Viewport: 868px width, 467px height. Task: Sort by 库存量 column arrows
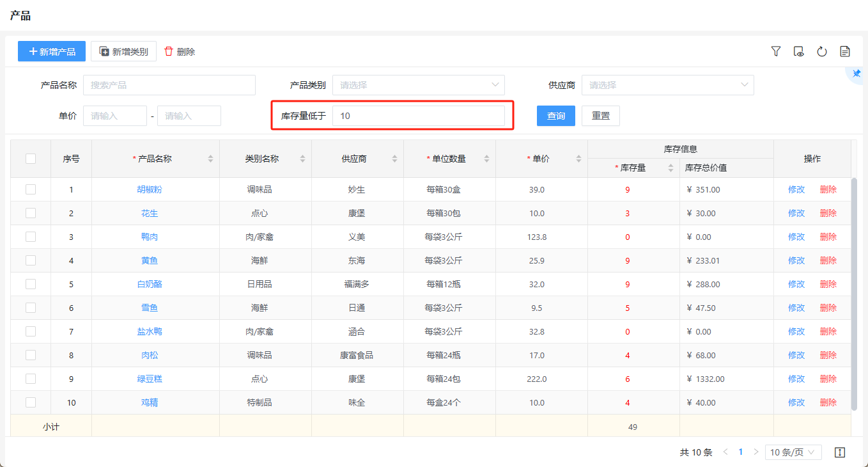point(670,168)
